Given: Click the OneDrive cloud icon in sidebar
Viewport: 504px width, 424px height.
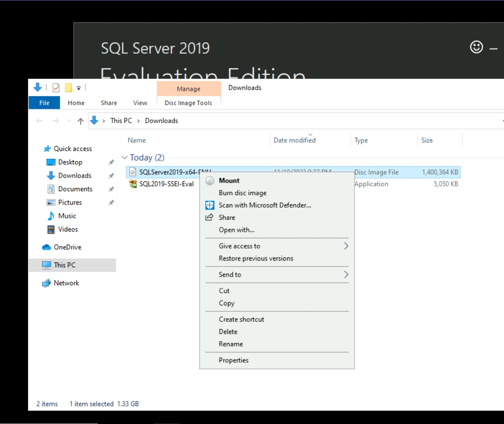Looking at the screenshot, I should click(46, 247).
